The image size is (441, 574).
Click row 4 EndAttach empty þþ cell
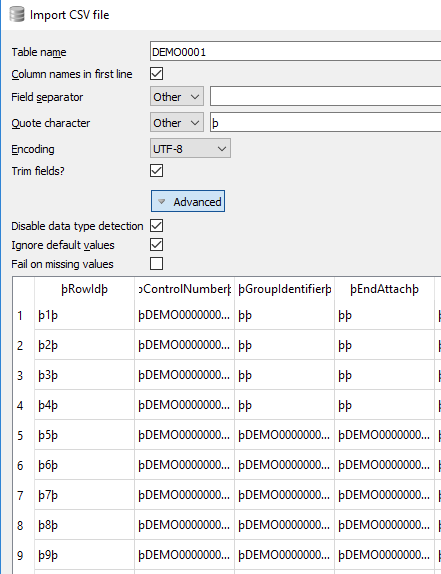coord(384,405)
